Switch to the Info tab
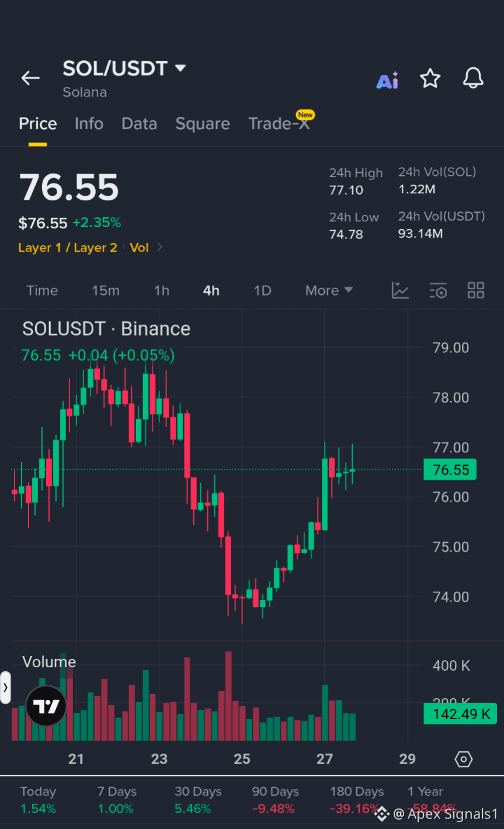 pyautogui.click(x=89, y=124)
